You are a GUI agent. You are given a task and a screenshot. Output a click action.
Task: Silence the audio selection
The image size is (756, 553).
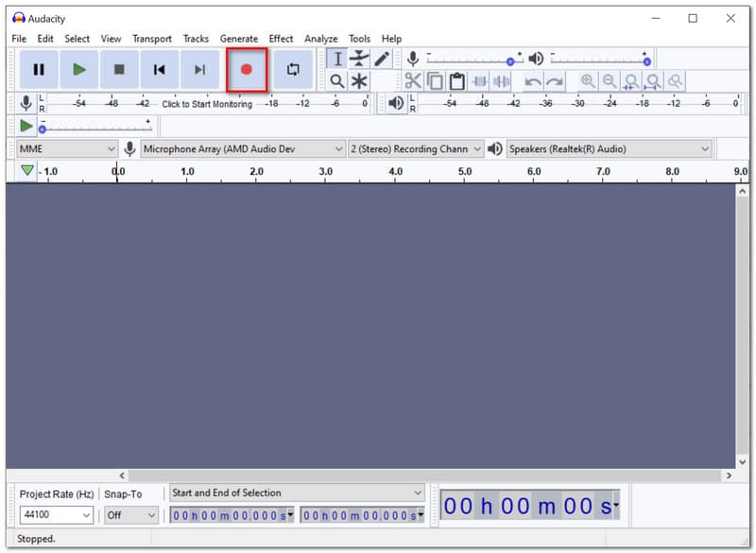coord(502,81)
